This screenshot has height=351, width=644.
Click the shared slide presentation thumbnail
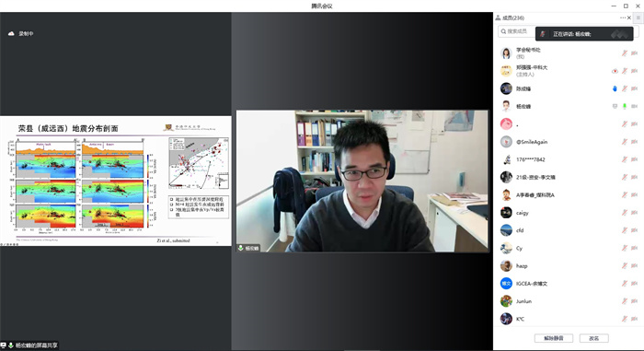[x=116, y=181]
